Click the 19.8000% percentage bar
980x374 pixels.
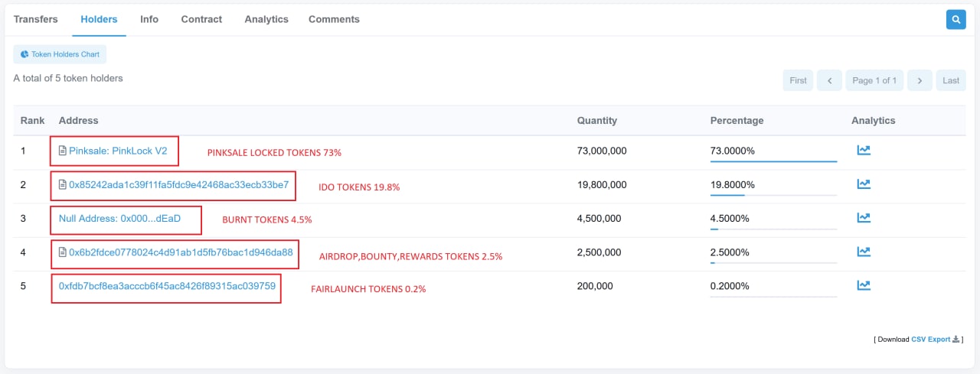(x=773, y=195)
